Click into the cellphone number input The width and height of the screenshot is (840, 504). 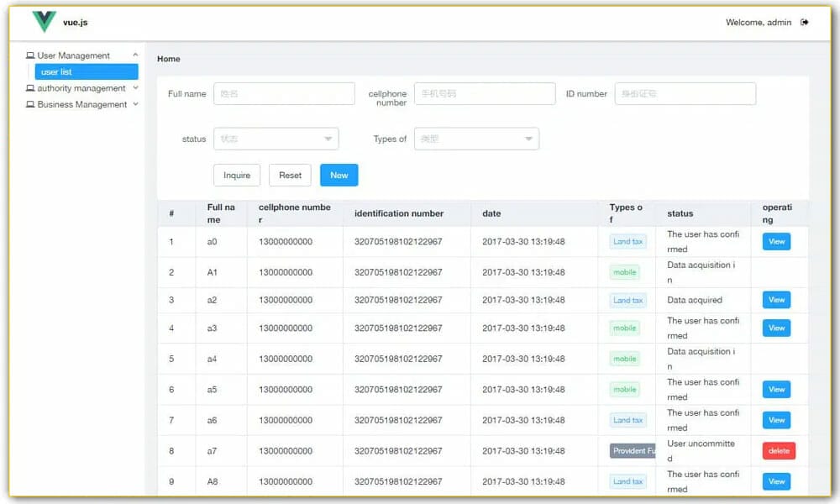point(485,94)
